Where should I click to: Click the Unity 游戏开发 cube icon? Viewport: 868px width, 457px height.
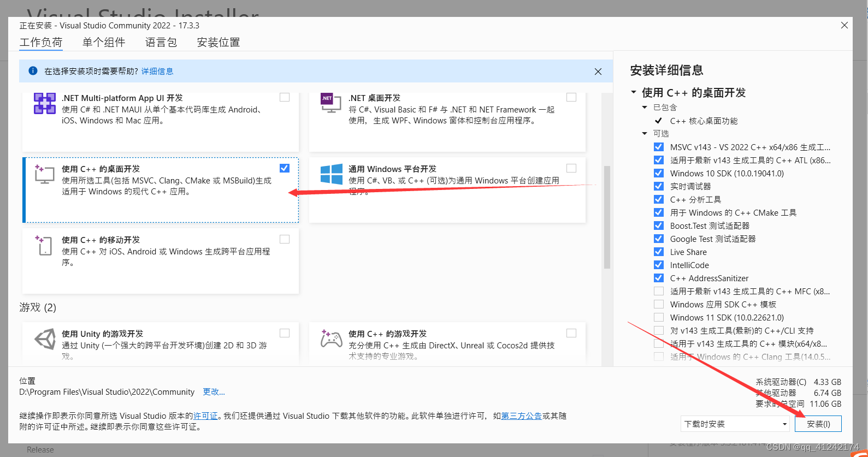[x=45, y=339]
